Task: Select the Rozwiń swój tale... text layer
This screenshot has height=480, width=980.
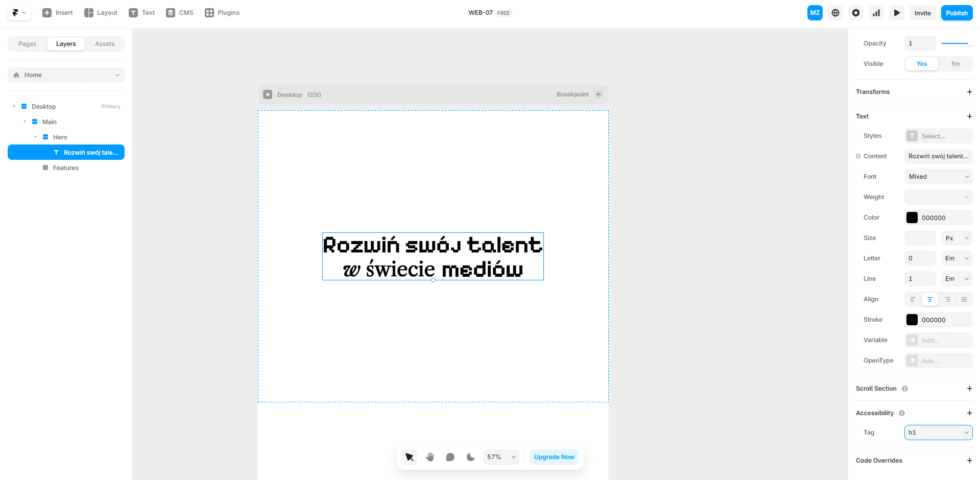Action: coord(66,152)
